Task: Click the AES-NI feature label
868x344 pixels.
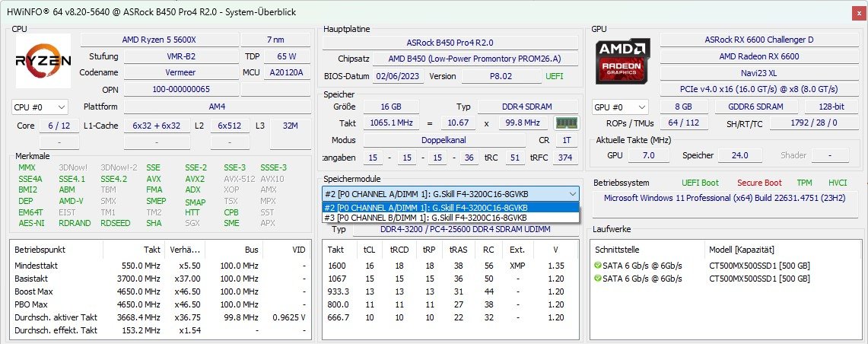Action: 31,223
